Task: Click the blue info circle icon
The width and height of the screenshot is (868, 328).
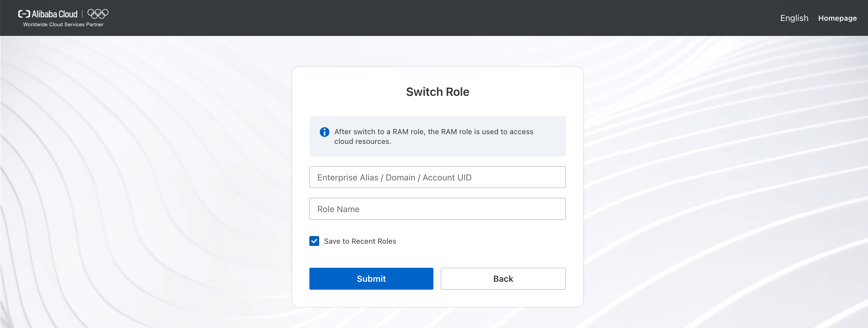Action: coord(324,132)
